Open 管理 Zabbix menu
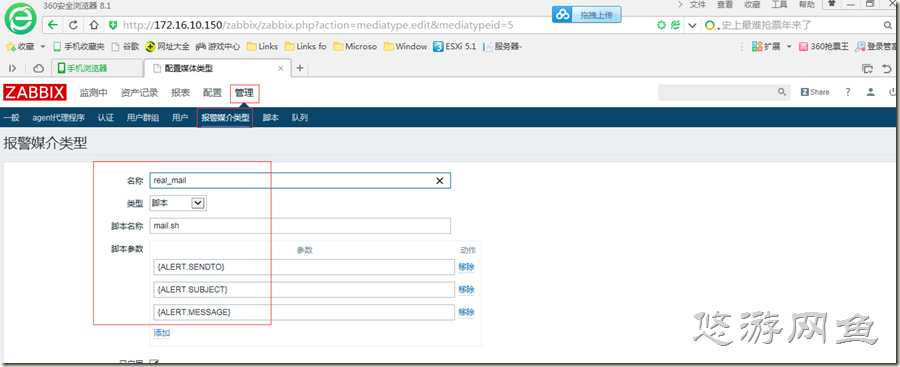The width and height of the screenshot is (900, 367). [x=244, y=92]
